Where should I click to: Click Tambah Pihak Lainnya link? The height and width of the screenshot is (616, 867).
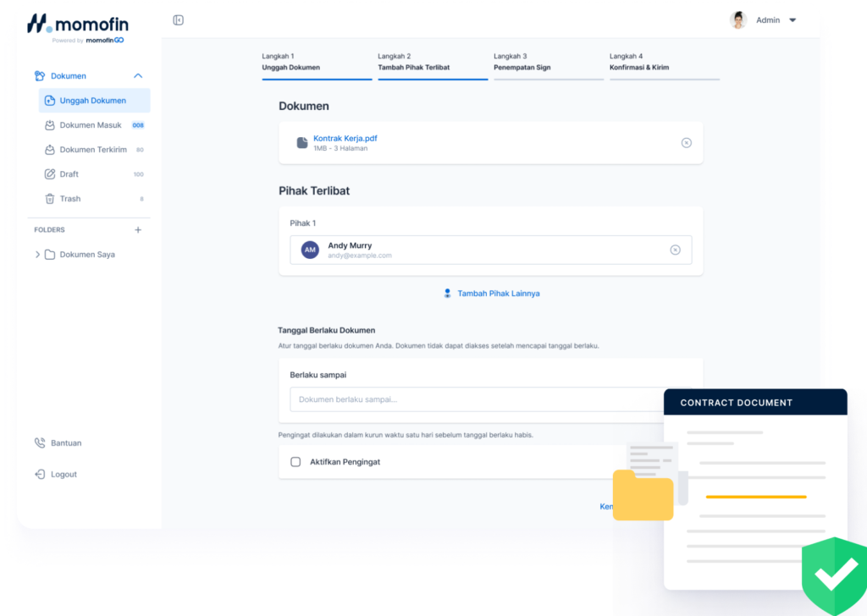tap(498, 294)
